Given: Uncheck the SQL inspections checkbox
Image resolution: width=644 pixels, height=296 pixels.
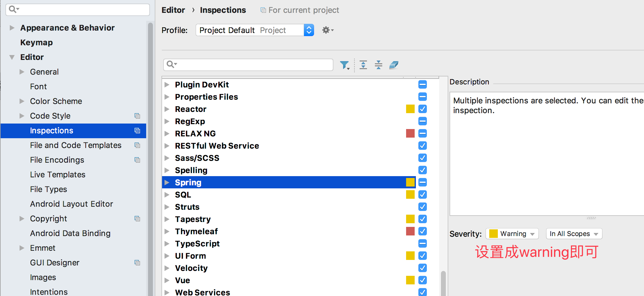Looking at the screenshot, I should (423, 194).
